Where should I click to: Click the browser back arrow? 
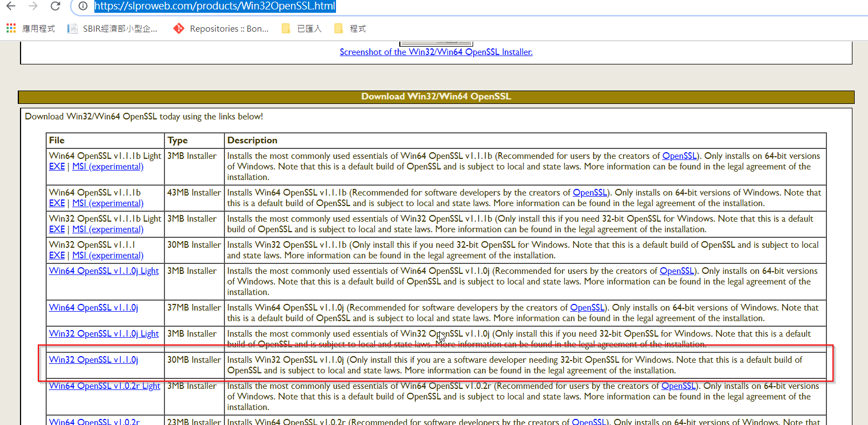tap(11, 7)
